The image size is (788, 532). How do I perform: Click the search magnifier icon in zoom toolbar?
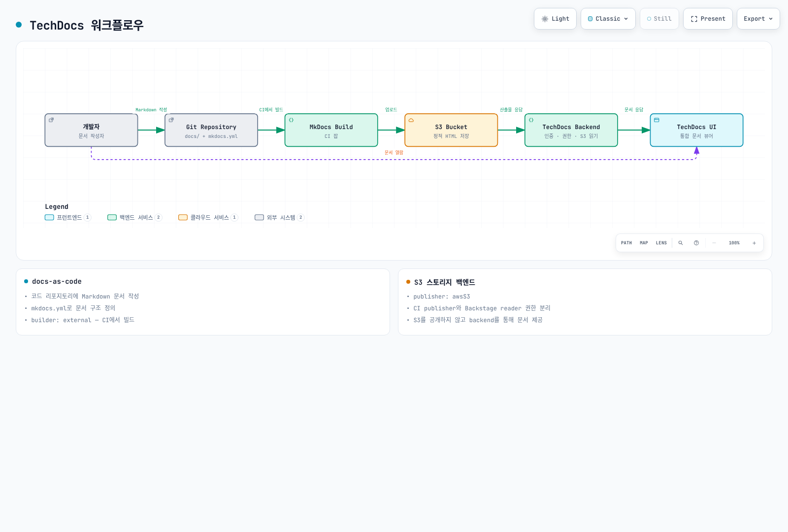coord(681,243)
